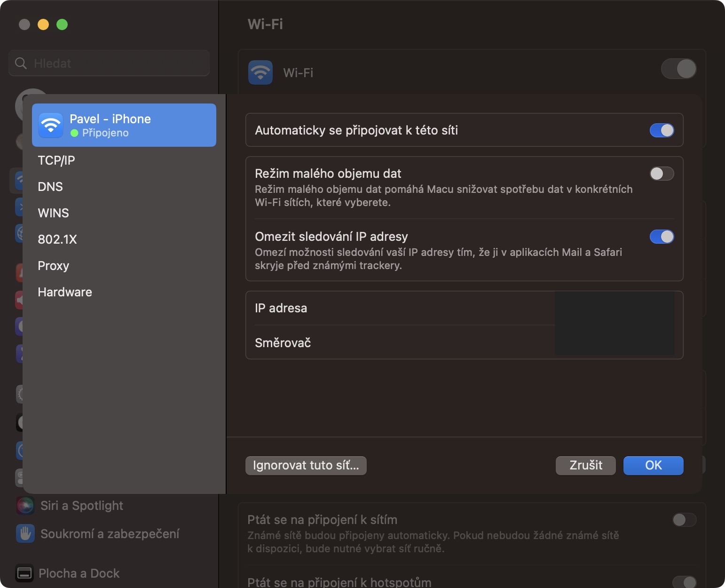
Task: Confirm with the OK button
Action: point(653,465)
